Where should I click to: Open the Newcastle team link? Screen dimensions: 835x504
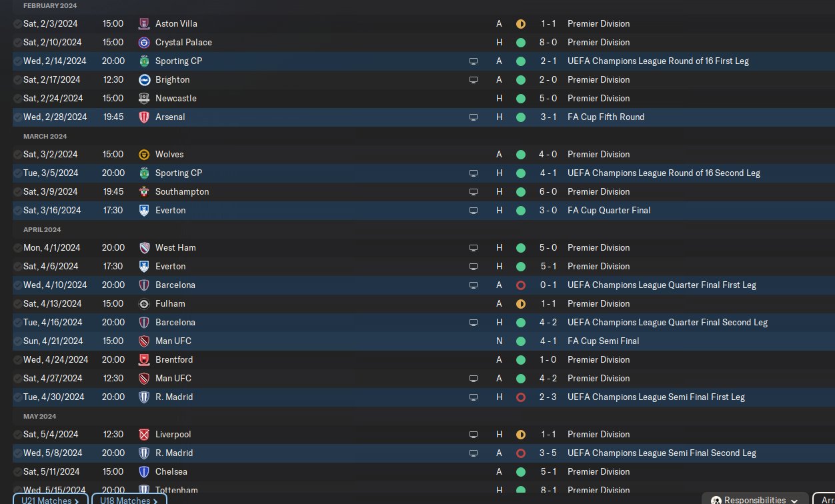(175, 98)
